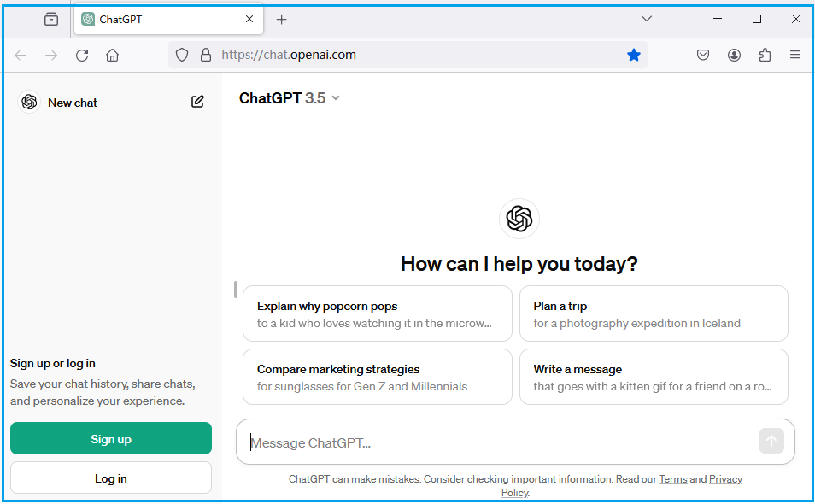Click the 'How can I help you today?' heading

click(519, 264)
